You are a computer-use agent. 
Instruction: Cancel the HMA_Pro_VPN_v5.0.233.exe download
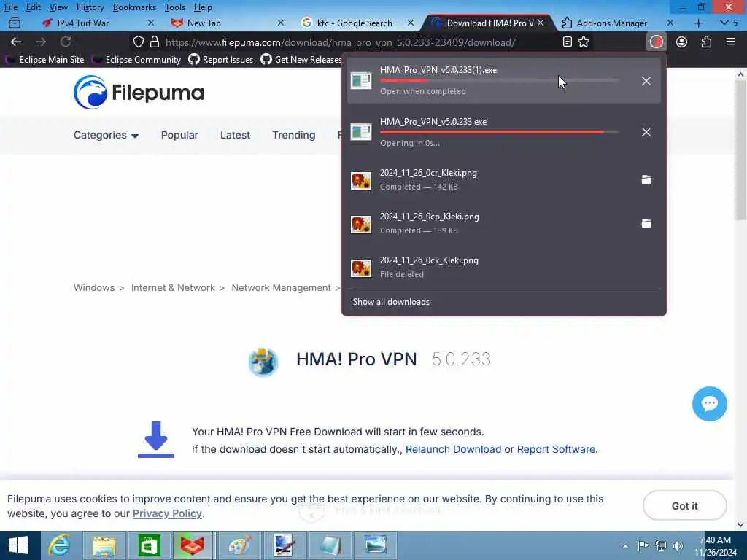(x=646, y=132)
